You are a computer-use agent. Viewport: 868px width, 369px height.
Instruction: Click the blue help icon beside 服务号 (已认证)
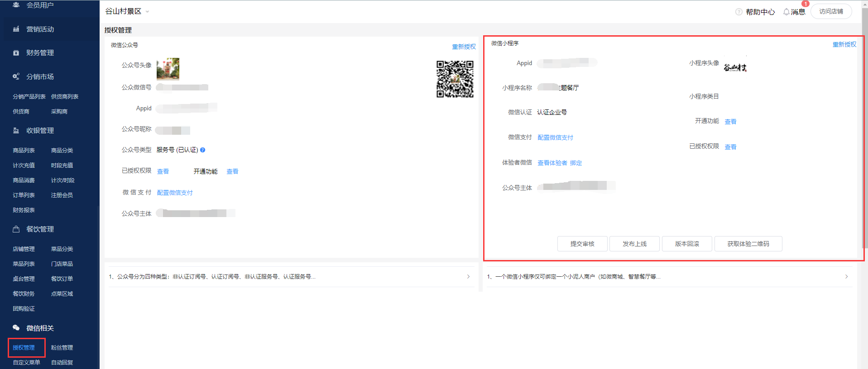point(203,150)
